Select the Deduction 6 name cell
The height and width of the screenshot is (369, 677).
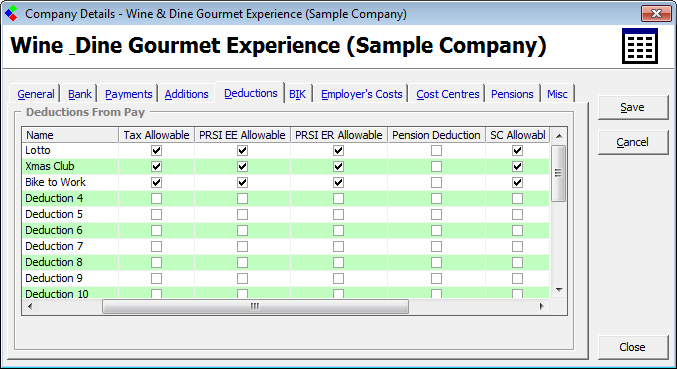(70, 230)
